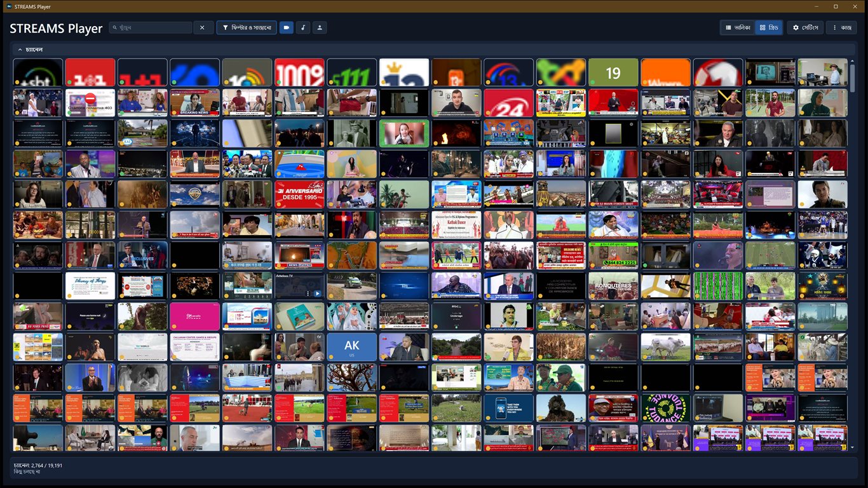Click the scrollbar down arrow

point(853,447)
